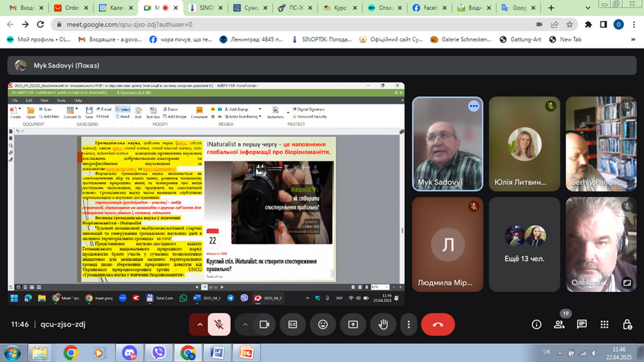Image resolution: width=644 pixels, height=362 pixels.
Task: Turn on closed captions
Action: (292, 324)
